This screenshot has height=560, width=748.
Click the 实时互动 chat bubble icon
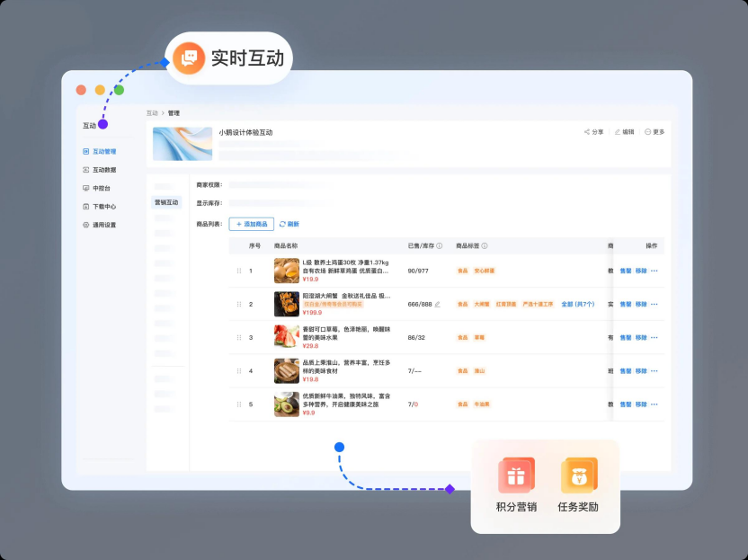tap(189, 57)
